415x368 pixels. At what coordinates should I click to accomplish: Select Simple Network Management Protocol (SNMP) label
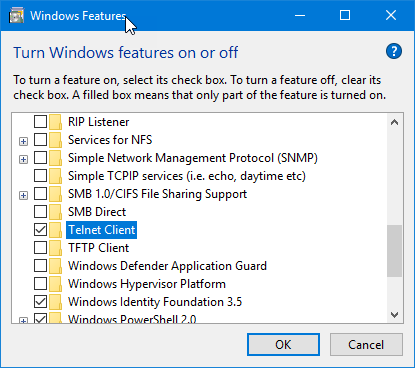pyautogui.click(x=193, y=158)
